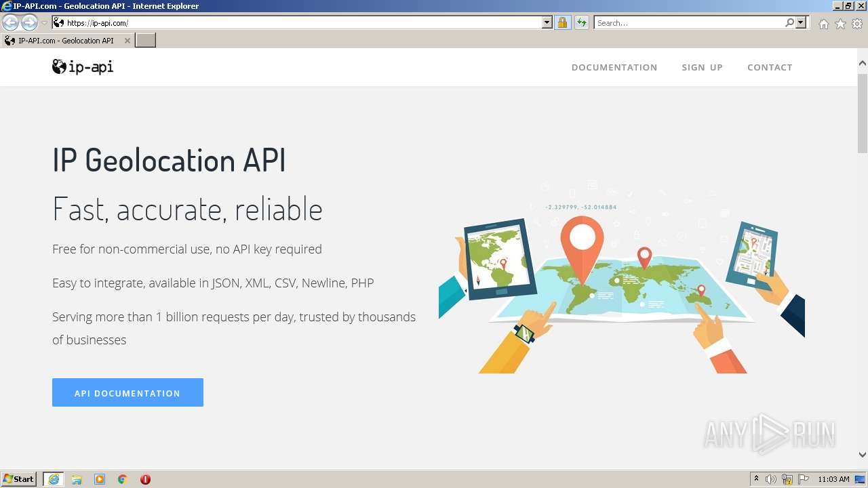Open the recent pages dropdown arrow
This screenshot has width=868, height=488.
pyautogui.click(x=44, y=23)
